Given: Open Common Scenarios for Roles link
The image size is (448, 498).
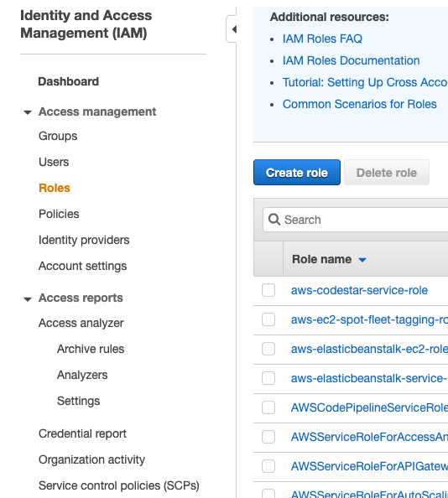Looking at the screenshot, I should [x=360, y=104].
